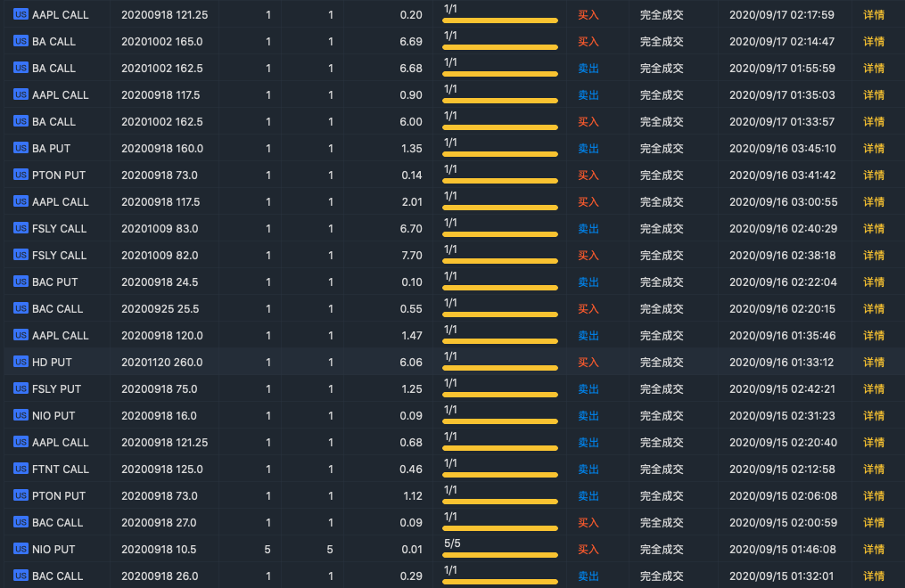905x588 pixels.
Task: Click 完全成交 status on BA PUT row
Action: pos(662,148)
